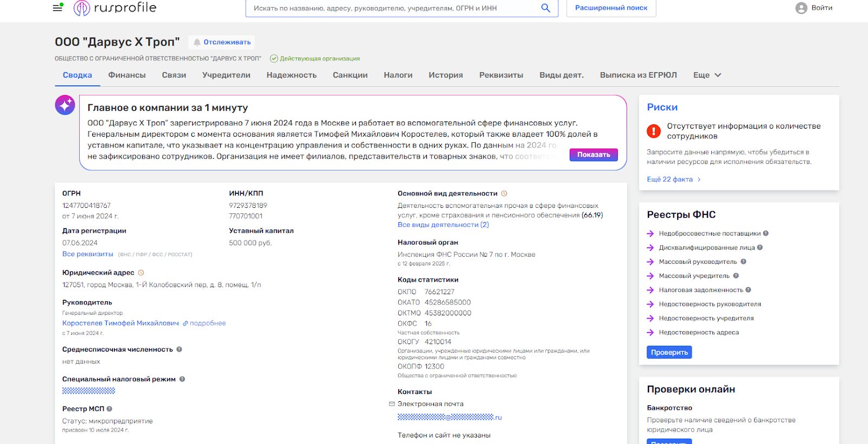Click the Расширенный поиск button
The height and width of the screenshot is (444, 868).
[611, 8]
